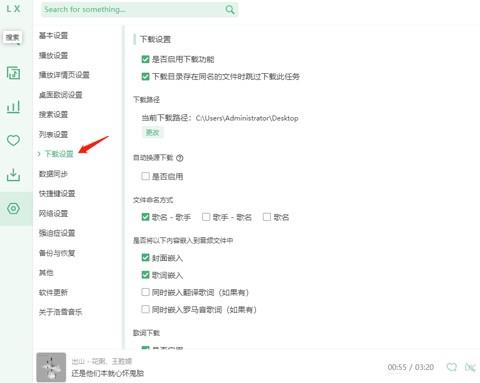Click the download path C:\Users\Administrator\Desktop text
The width and height of the screenshot is (480, 383).
(247, 118)
